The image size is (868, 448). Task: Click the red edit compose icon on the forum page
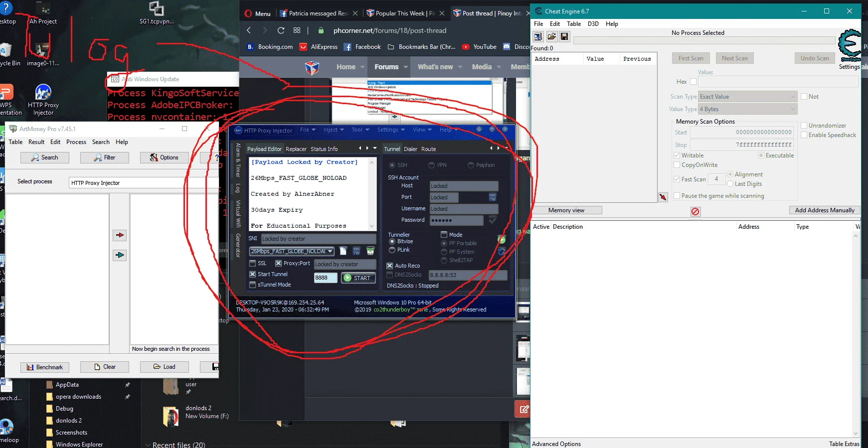(522, 409)
